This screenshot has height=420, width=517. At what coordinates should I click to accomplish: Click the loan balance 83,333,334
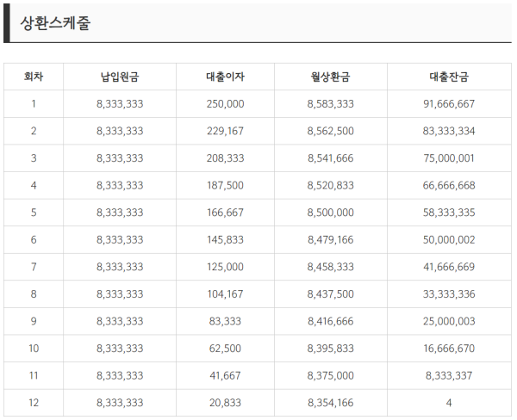pyautogui.click(x=449, y=131)
